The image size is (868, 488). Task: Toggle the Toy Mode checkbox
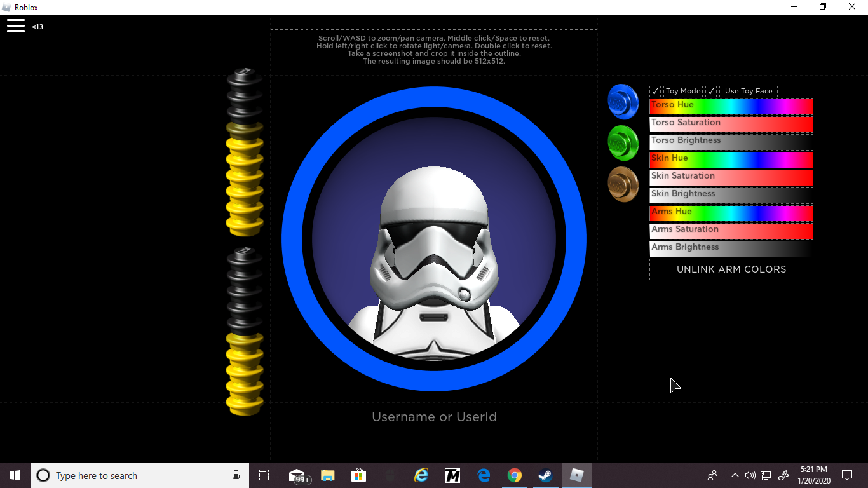coord(655,91)
